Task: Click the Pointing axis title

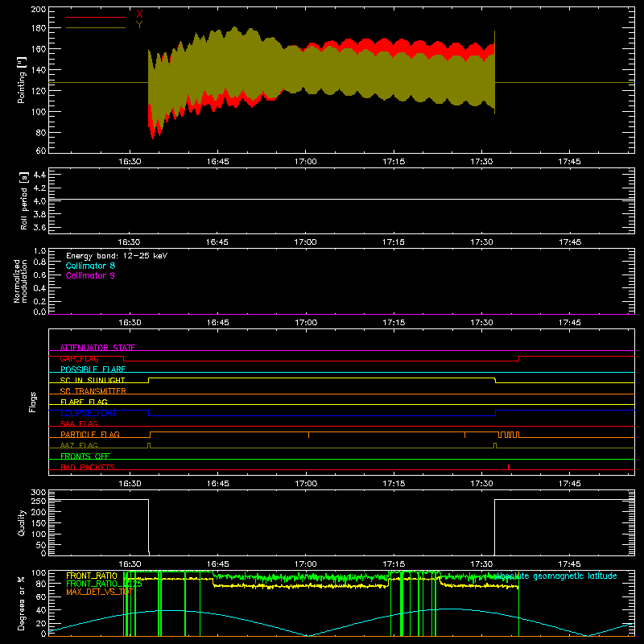Action: (22, 80)
